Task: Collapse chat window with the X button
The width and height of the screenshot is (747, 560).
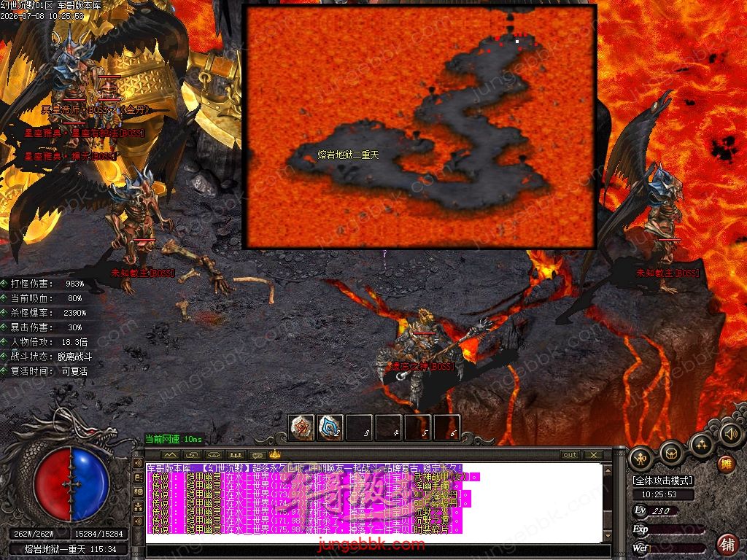Action: (x=594, y=455)
